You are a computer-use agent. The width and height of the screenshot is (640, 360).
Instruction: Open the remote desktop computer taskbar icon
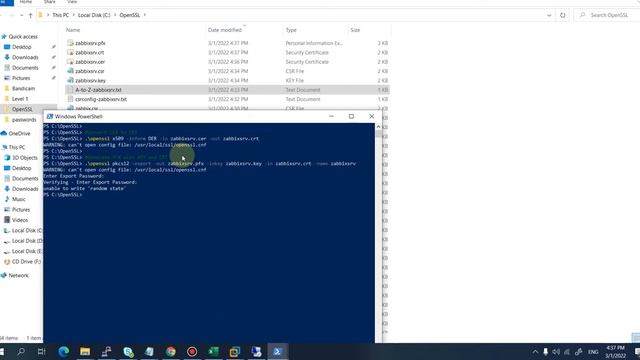point(256,351)
